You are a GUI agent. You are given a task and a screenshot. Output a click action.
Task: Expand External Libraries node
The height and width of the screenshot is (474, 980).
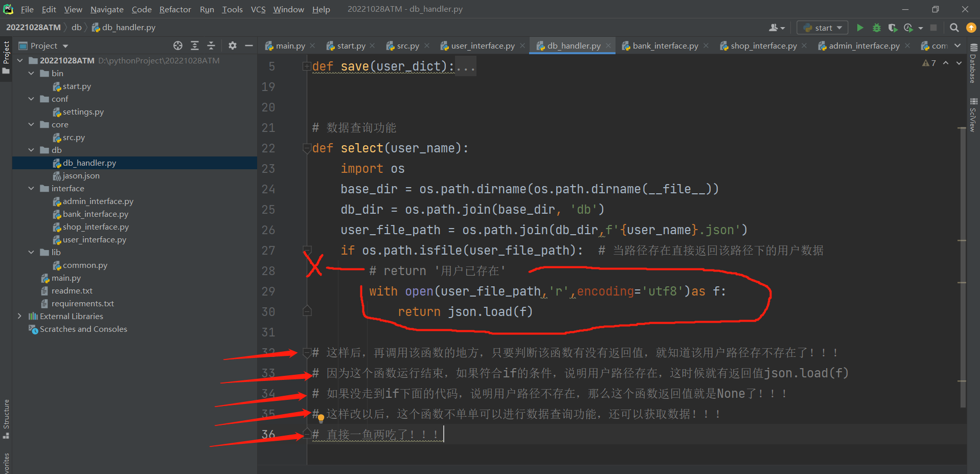click(20, 316)
